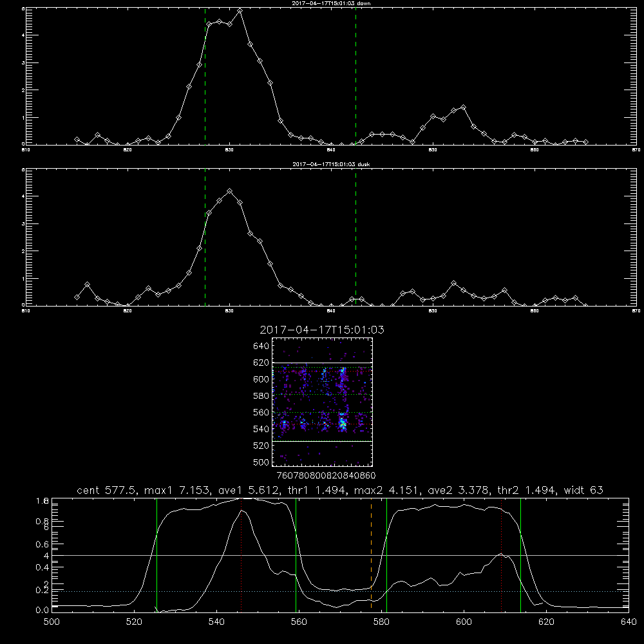The height and width of the screenshot is (644, 644).
Task: Click the y-axis label '500' on the image panel
Action: click(x=261, y=462)
